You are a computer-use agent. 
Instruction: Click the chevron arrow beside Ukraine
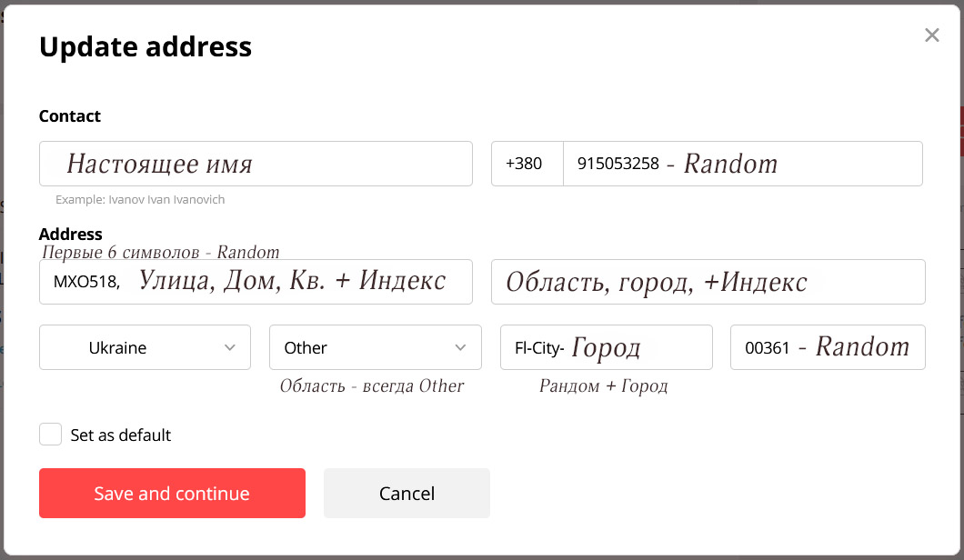[x=230, y=347]
